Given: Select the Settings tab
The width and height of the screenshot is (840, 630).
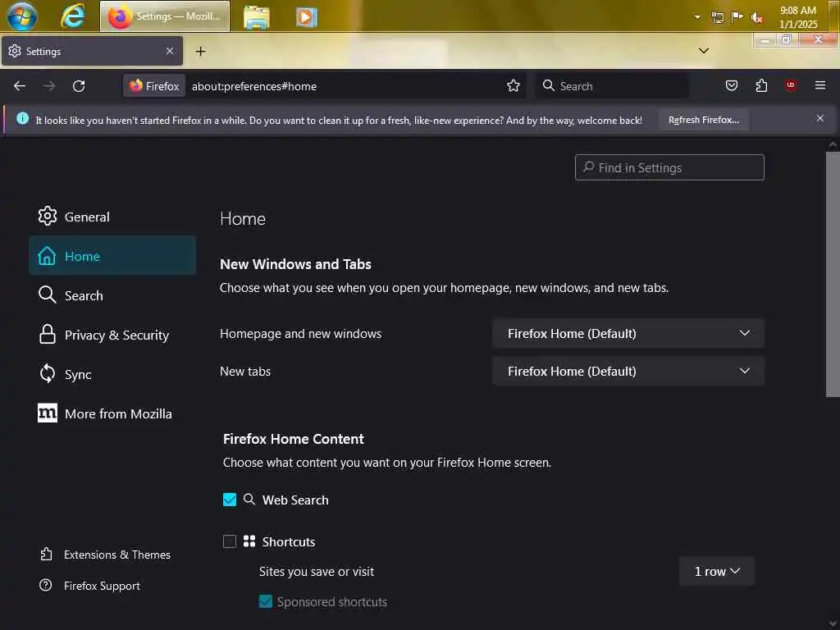Looking at the screenshot, I should coord(92,52).
